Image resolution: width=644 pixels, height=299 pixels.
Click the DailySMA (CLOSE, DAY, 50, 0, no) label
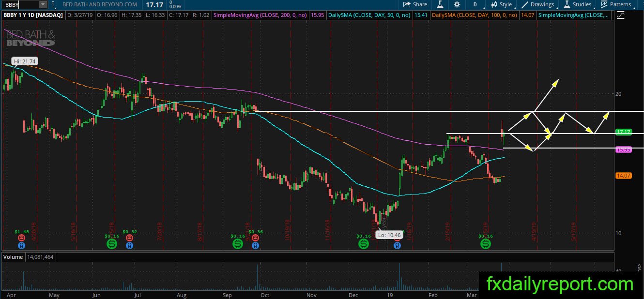point(369,15)
